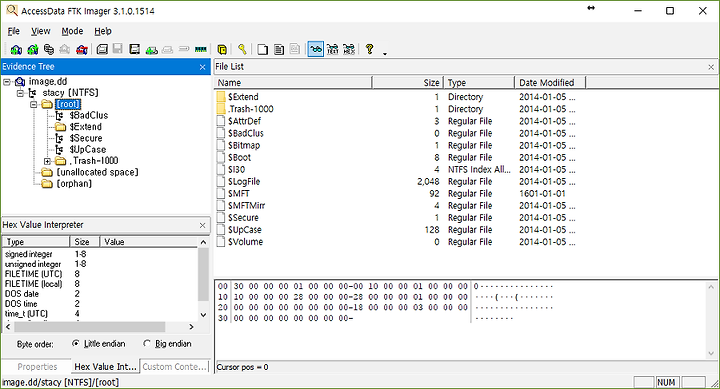720x389 pixels.
Task: Select Big endian byte order
Action: (x=168, y=344)
